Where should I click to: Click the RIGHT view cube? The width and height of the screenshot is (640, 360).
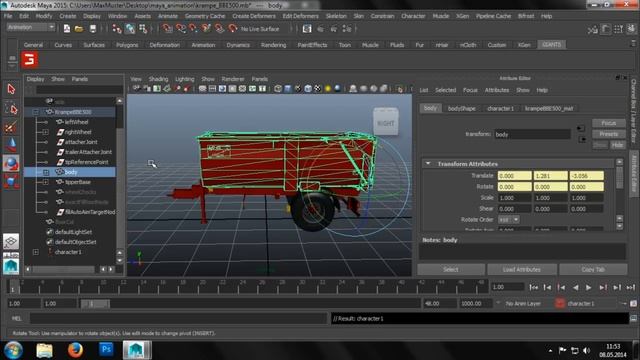[386, 122]
